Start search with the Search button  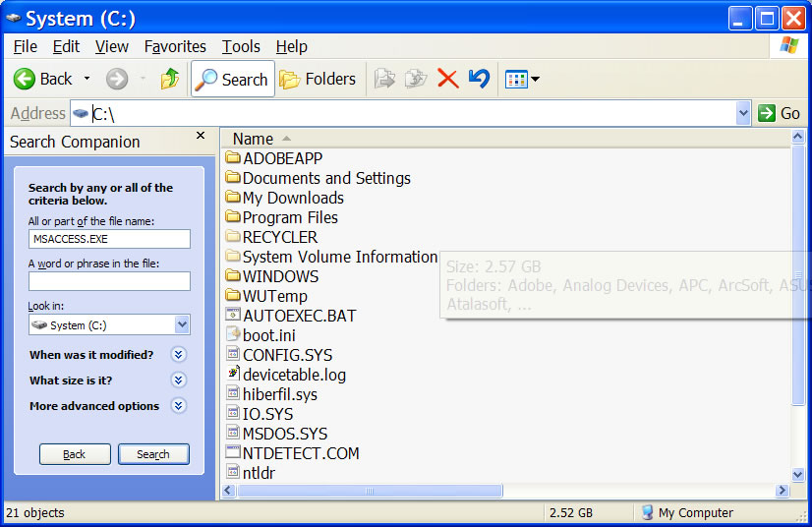[153, 454]
